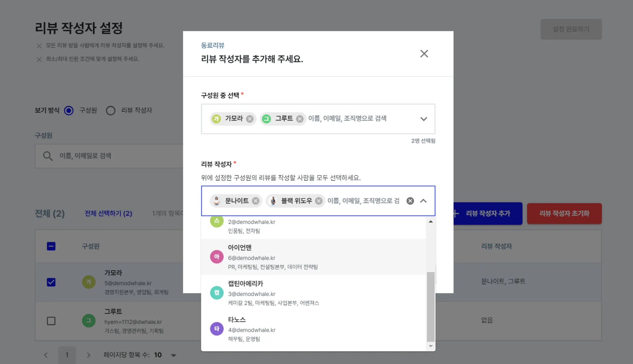
Task: Remove 문나이트 chip from reviewer field
Action: pos(255,201)
